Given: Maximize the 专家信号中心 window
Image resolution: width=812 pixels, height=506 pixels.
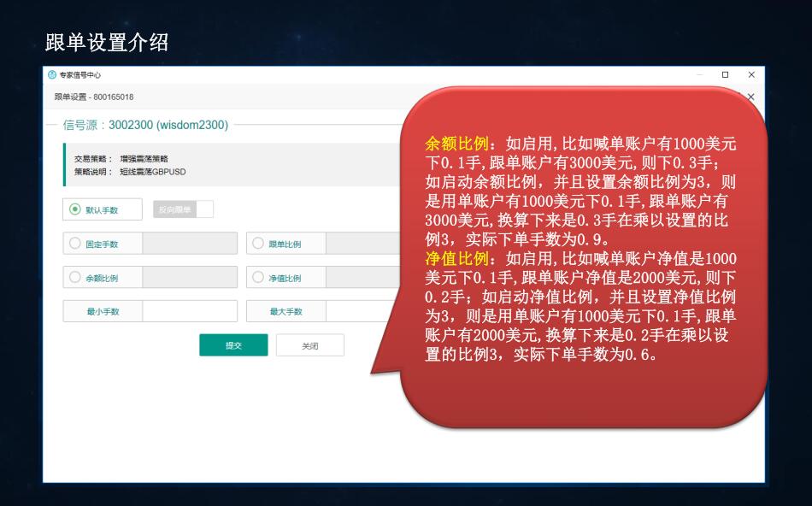Looking at the screenshot, I should [x=726, y=75].
